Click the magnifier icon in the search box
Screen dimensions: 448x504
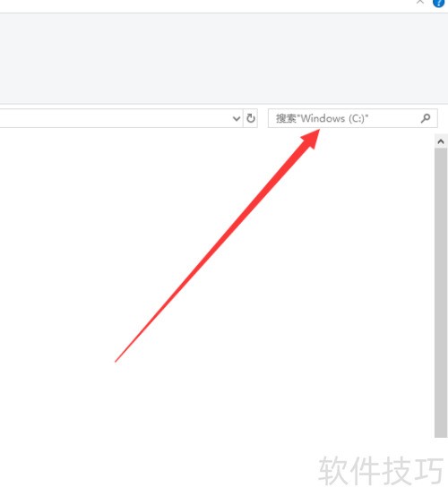coord(426,118)
